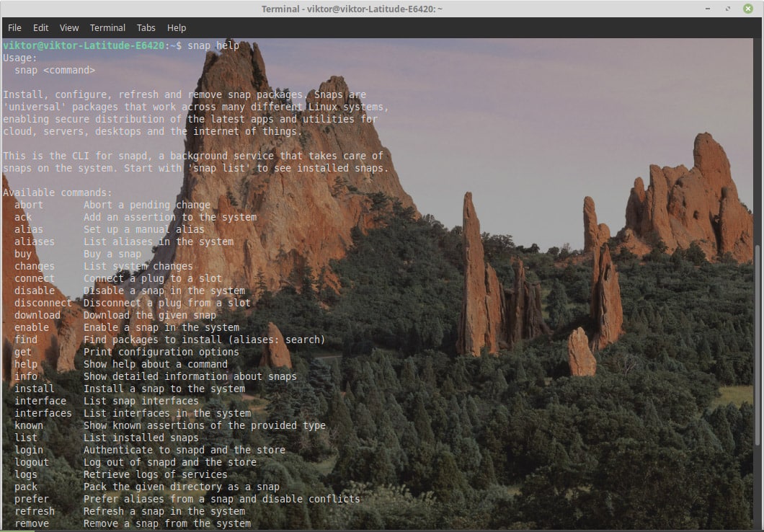Open the Help menu
This screenshot has height=532, width=764.
[x=176, y=27]
